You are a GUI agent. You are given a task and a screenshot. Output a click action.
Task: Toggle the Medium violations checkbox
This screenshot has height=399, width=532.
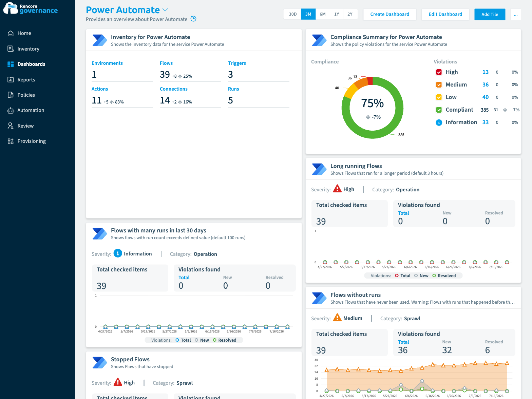439,84
